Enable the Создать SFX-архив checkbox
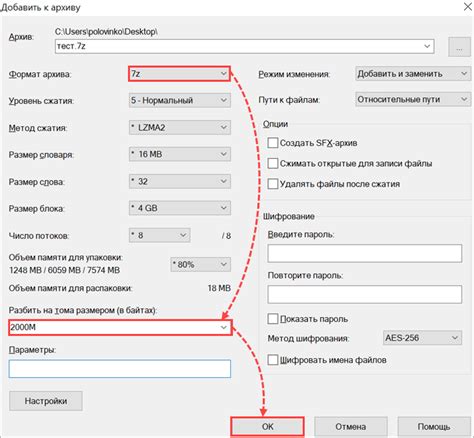This screenshot has width=474, height=438. [273, 143]
